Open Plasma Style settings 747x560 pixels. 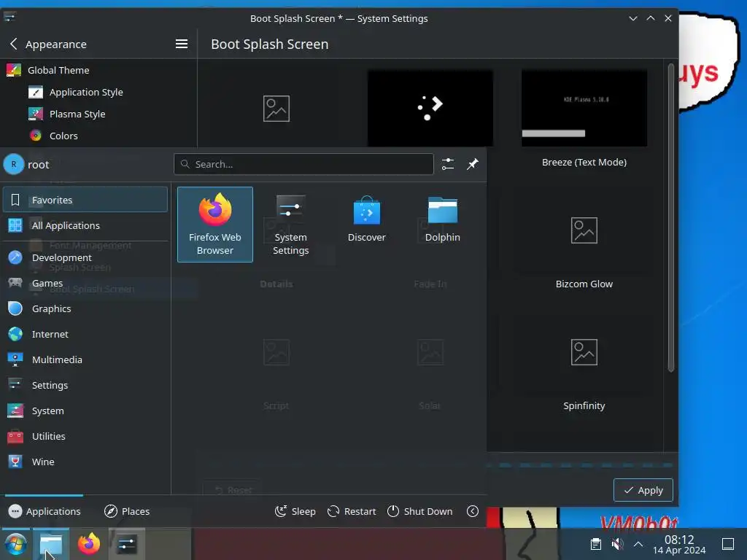click(98, 114)
